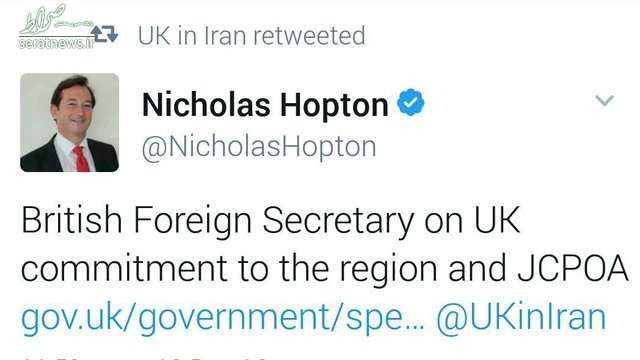Screen dimensions: 640x360
Task: Select the 'British Foreign Secretary' tweet line
Action: [271, 222]
